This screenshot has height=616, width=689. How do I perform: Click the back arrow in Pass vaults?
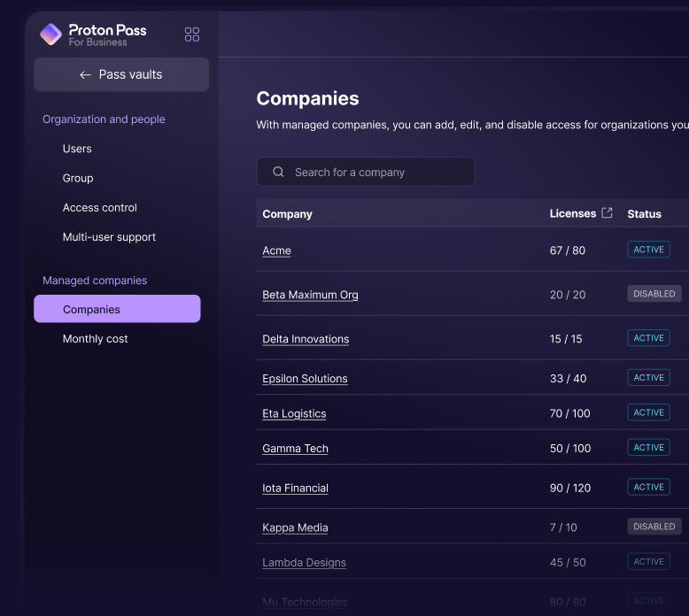(x=85, y=75)
